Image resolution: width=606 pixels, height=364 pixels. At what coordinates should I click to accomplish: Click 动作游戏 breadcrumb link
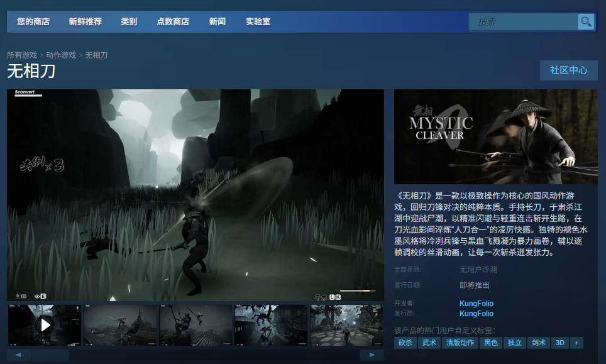pyautogui.click(x=61, y=55)
